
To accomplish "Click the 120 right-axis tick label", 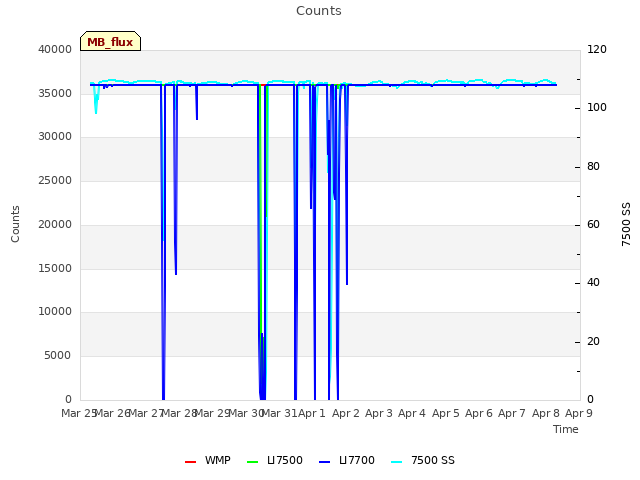I will [597, 49].
